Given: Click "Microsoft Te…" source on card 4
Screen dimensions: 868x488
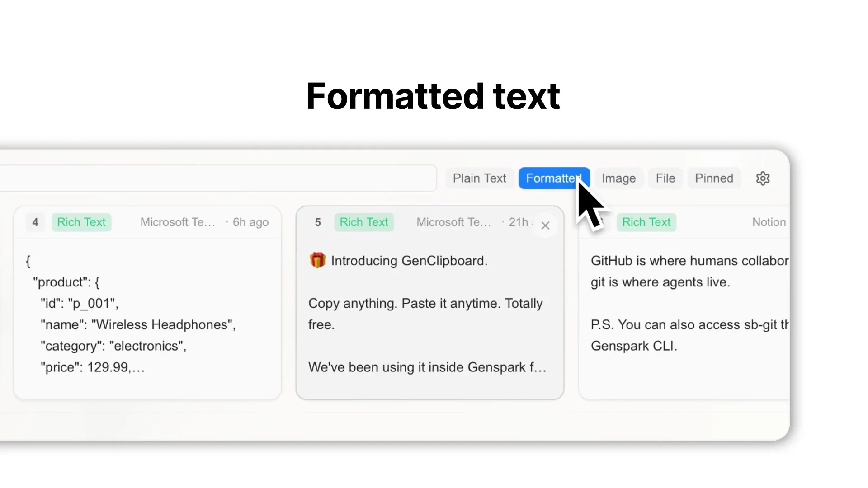Looking at the screenshot, I should click(x=178, y=222).
